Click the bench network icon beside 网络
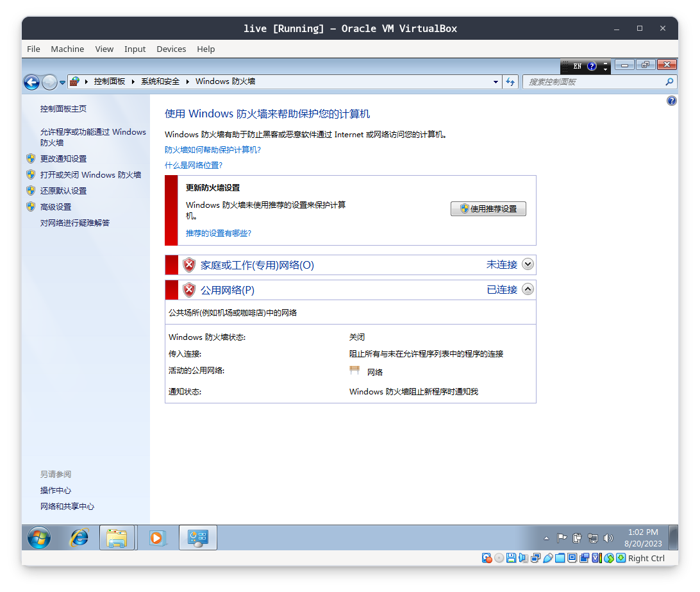Screen dimensions: 700x592 354,370
